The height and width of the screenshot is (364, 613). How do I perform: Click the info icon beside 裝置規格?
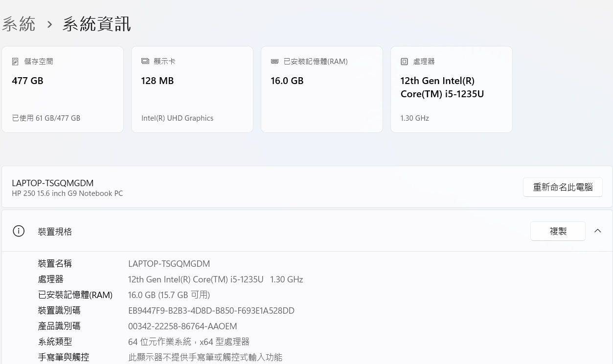[19, 231]
